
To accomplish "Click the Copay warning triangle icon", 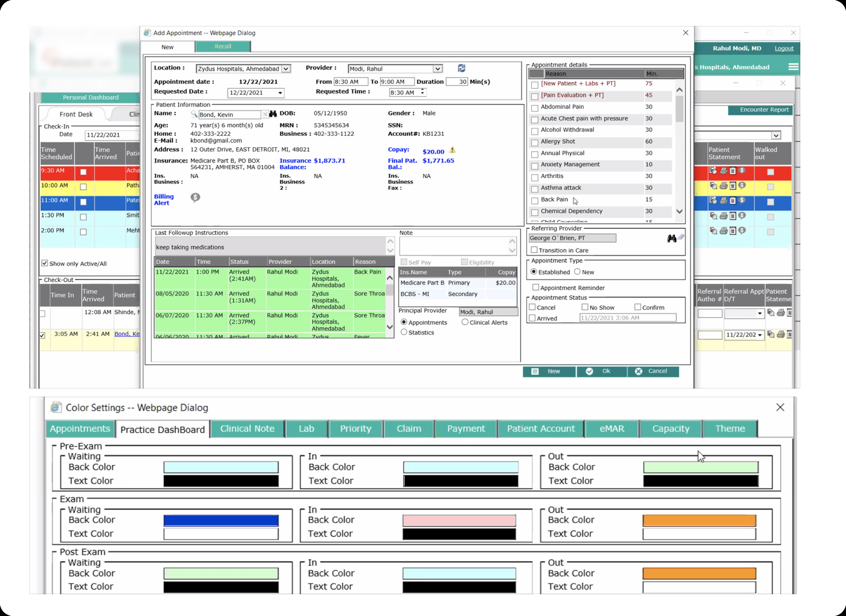I will coord(452,150).
